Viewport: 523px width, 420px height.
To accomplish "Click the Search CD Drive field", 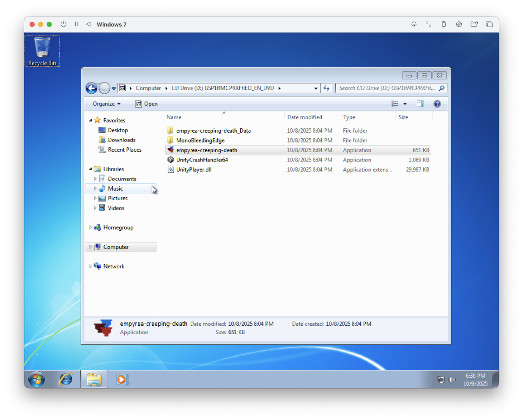I will 386,88.
